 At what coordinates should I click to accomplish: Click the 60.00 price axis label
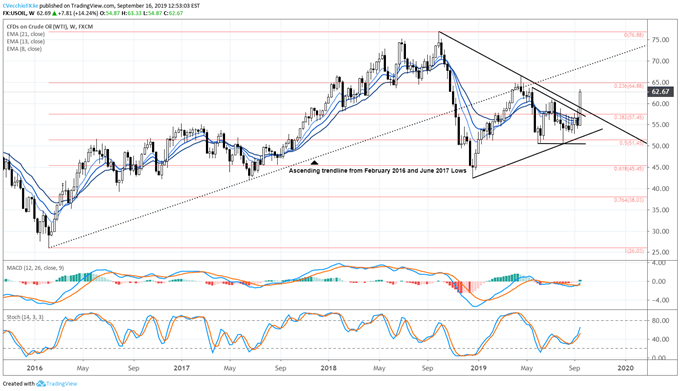click(660, 104)
